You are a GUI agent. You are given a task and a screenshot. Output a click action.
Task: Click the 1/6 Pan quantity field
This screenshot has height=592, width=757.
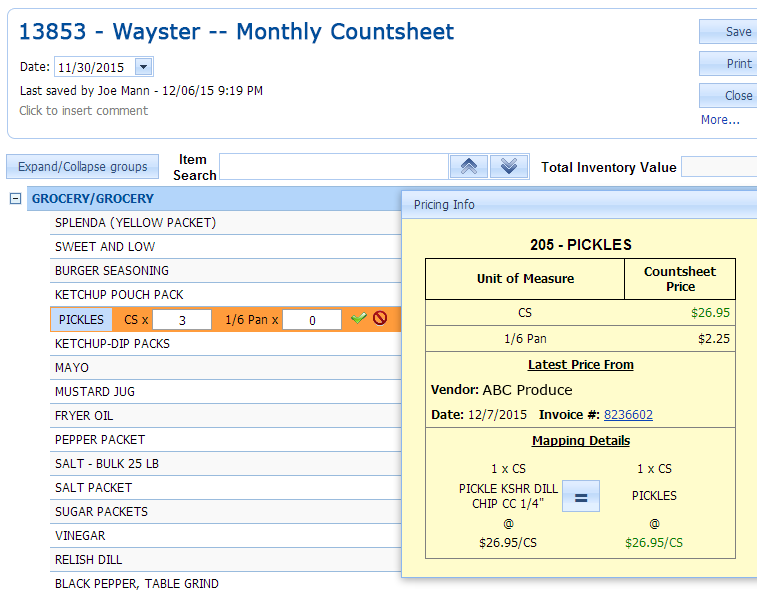(312, 320)
